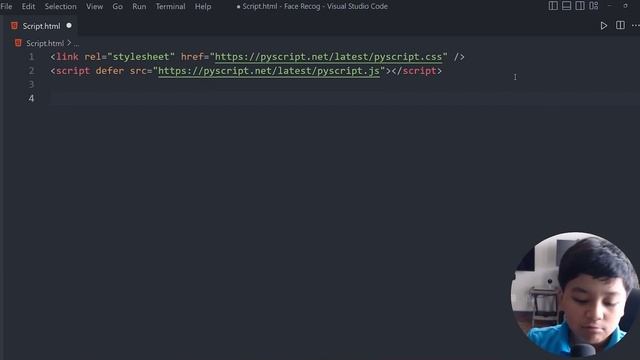Screen dimensions: 640x360
Task: Open the Terminal menu
Action: click(x=170, y=7)
